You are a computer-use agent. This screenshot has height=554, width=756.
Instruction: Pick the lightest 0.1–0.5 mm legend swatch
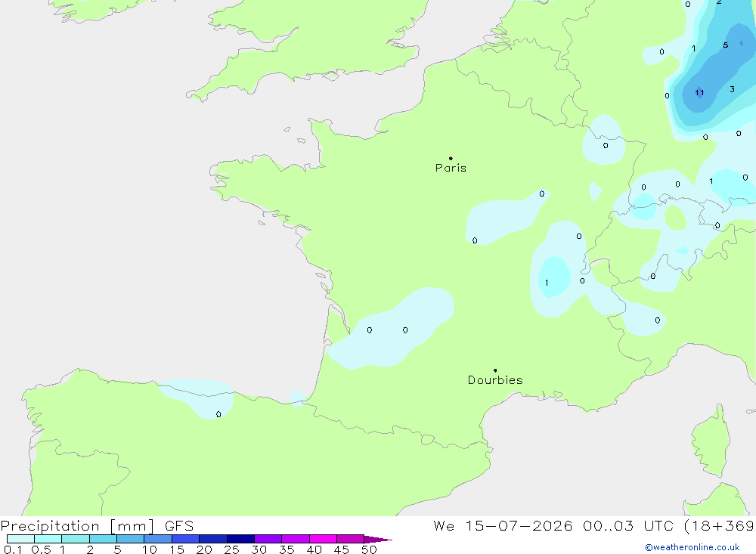[x=20, y=539]
